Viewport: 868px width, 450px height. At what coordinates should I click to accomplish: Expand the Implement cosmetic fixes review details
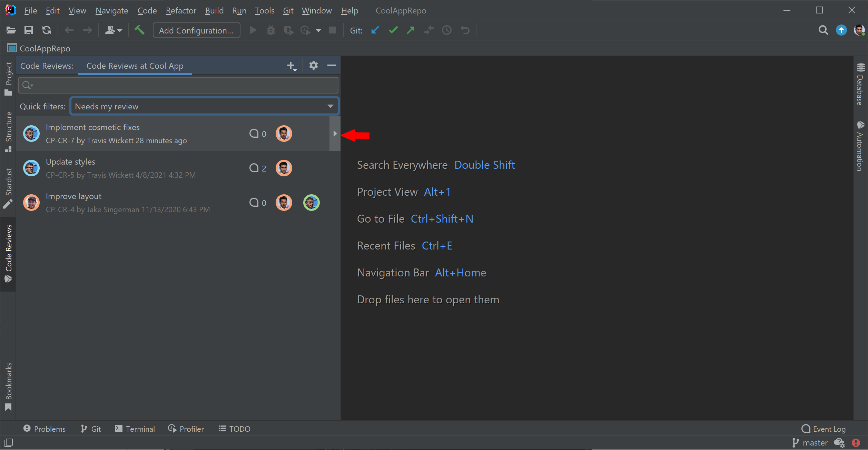(x=335, y=134)
